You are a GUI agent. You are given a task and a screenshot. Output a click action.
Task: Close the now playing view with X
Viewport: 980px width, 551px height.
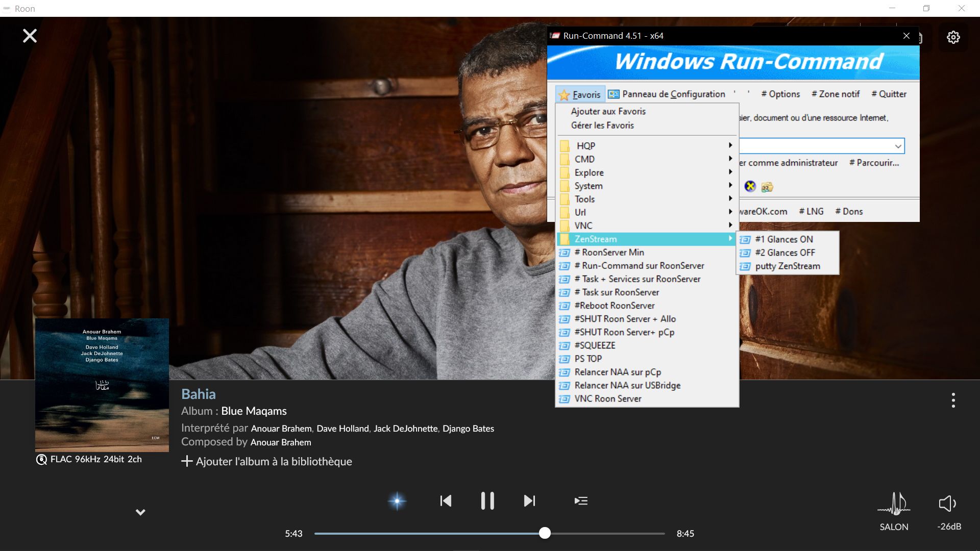[x=30, y=36]
